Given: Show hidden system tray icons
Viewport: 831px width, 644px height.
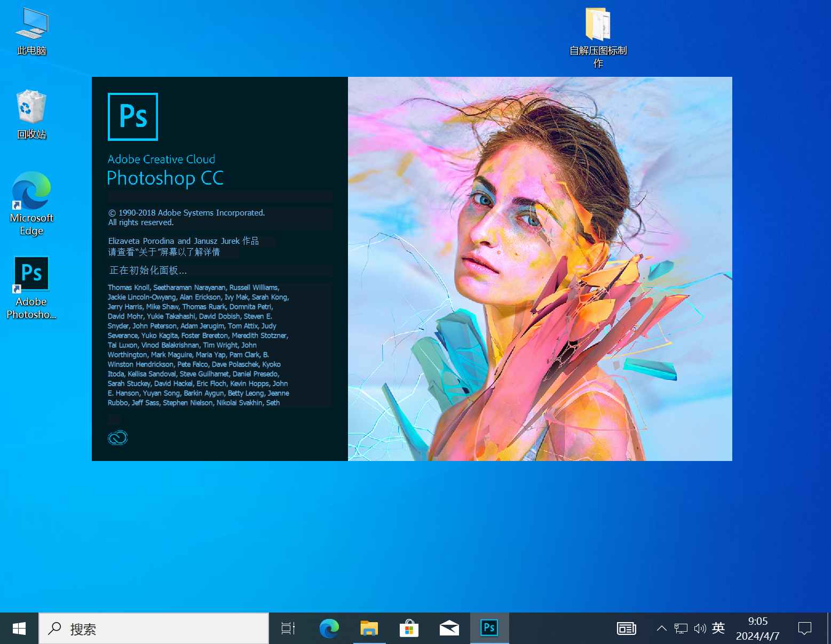Looking at the screenshot, I should tap(661, 629).
